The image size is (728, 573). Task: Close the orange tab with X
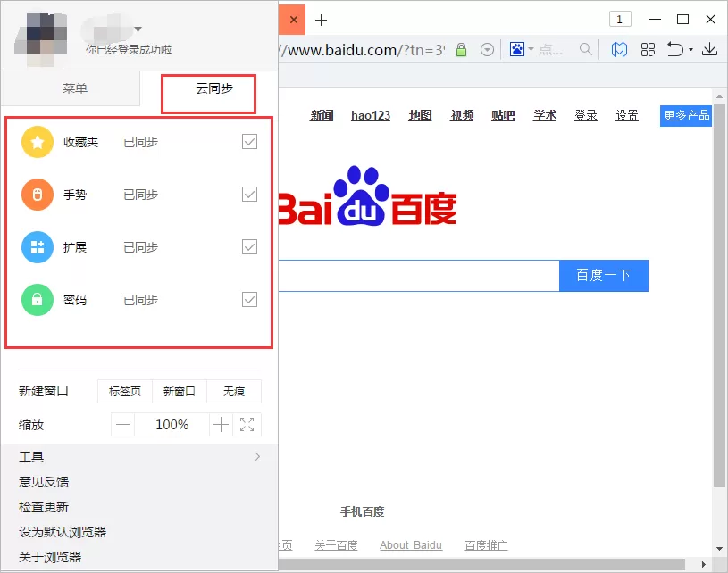coord(293,20)
